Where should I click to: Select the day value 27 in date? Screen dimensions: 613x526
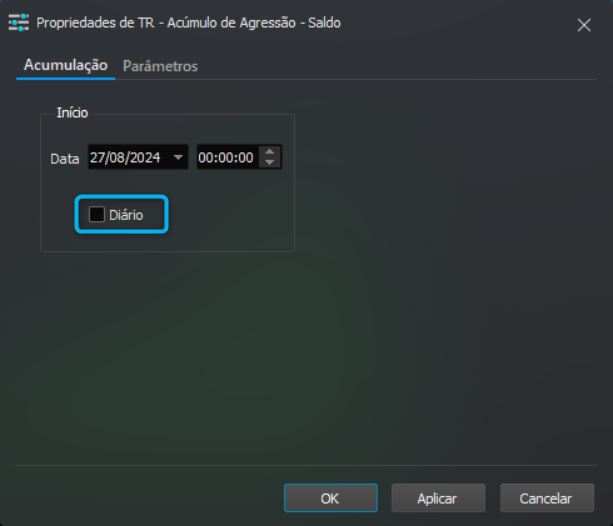(x=96, y=157)
